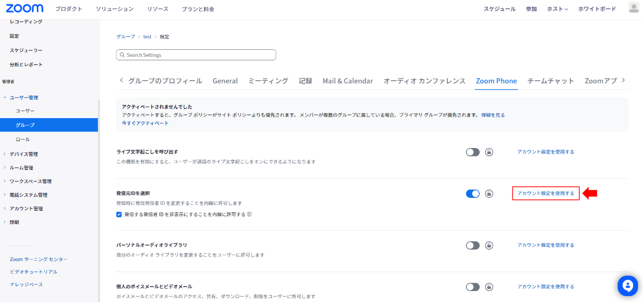Viewport: 644px width, 303px height.
Task: Click the 今すぐアクティベート link
Action: (145, 123)
